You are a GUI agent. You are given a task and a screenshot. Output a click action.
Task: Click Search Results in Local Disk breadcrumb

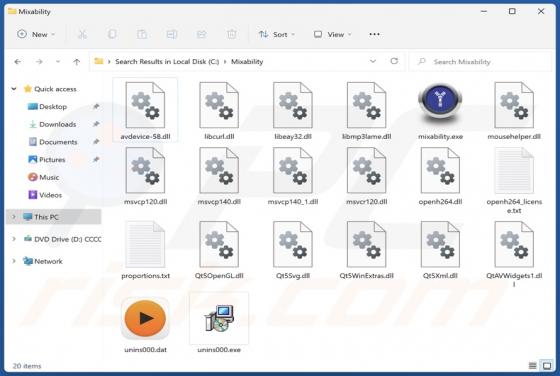(167, 62)
